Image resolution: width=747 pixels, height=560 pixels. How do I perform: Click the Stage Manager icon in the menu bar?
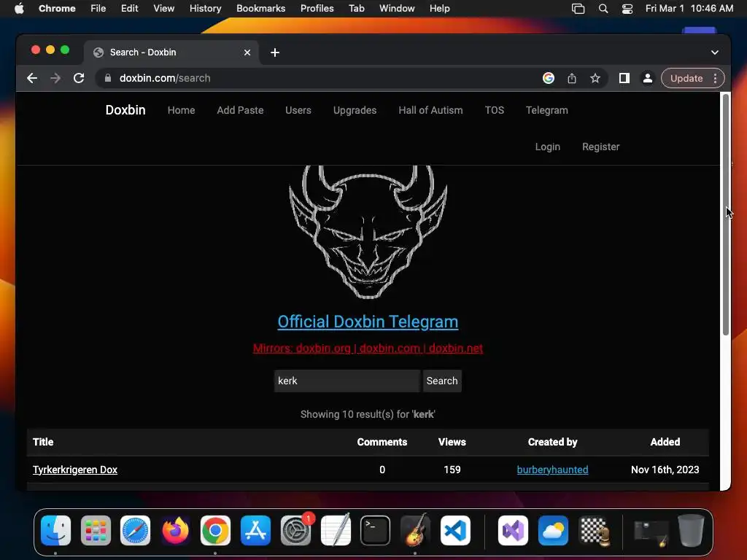(x=578, y=9)
